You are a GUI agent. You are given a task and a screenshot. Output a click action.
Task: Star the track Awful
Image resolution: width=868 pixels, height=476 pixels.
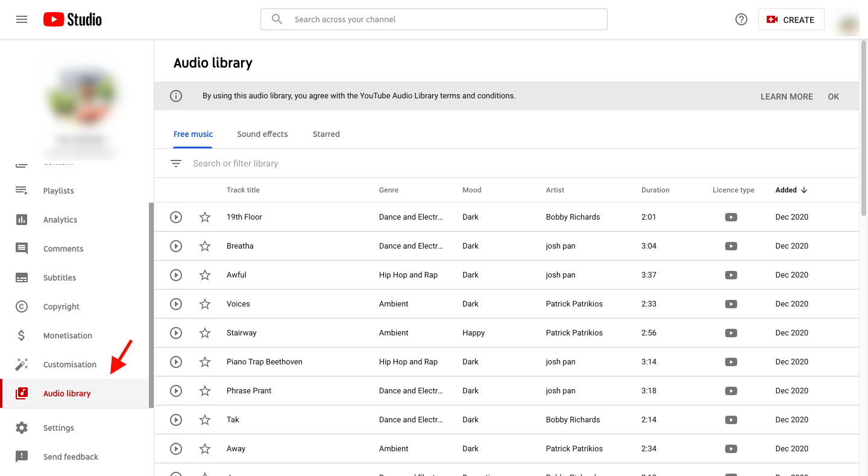click(205, 275)
